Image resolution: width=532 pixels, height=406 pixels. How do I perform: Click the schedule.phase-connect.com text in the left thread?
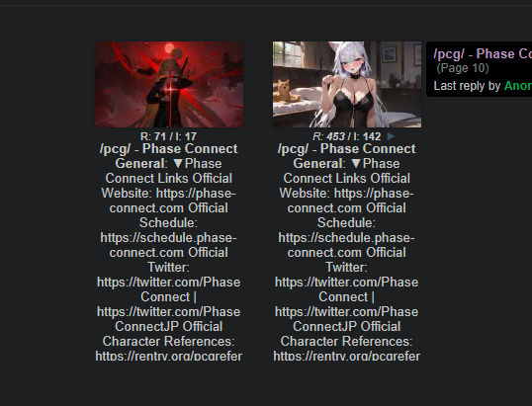169,245
